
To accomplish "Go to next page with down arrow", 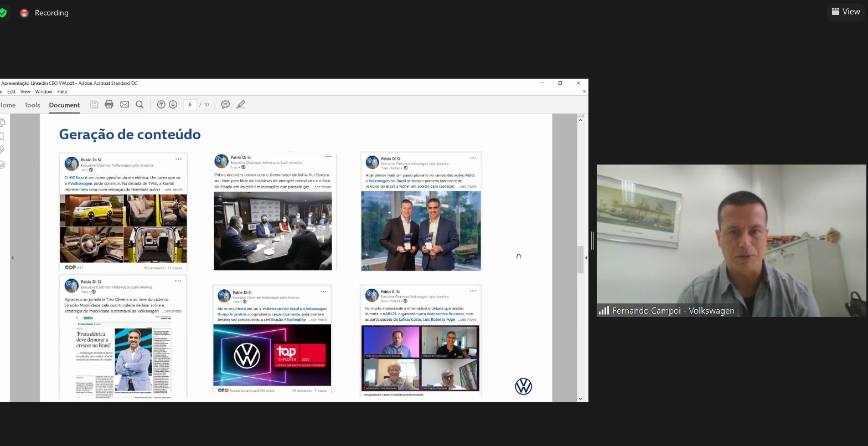I will 173,105.
